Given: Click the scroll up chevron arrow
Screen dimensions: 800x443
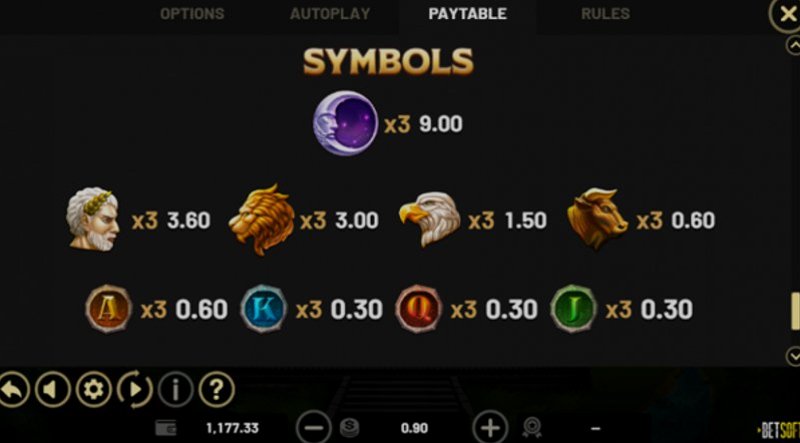Looking at the screenshot, I should click(x=793, y=46).
